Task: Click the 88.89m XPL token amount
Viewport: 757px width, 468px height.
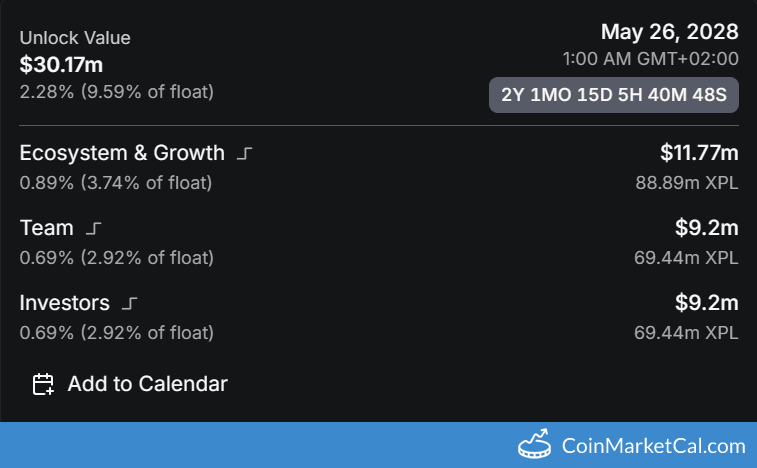Action: [x=686, y=183]
